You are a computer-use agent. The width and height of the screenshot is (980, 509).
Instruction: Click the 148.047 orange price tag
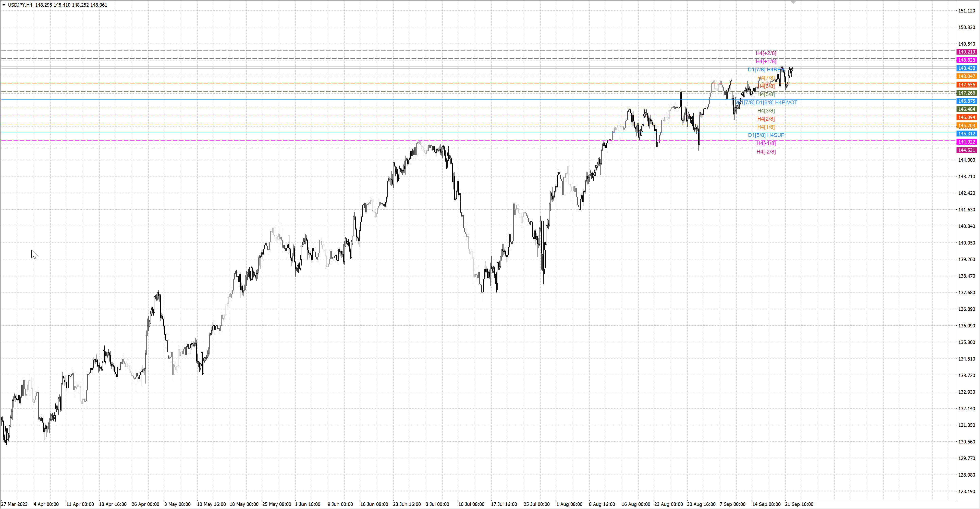pyautogui.click(x=966, y=77)
